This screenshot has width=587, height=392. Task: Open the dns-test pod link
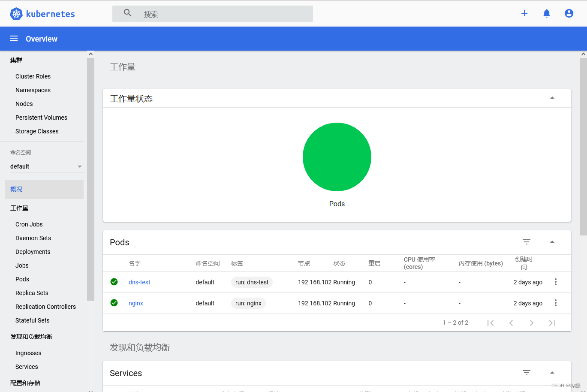point(139,282)
